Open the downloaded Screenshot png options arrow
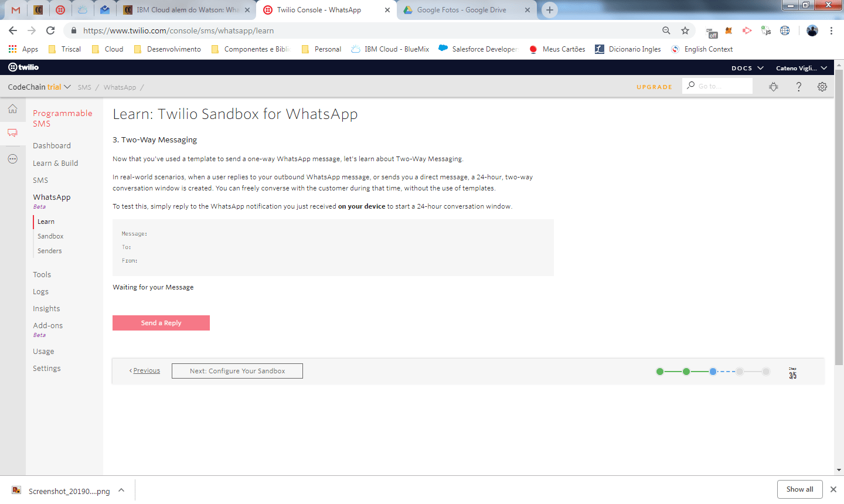The width and height of the screenshot is (844, 504). pos(121,490)
